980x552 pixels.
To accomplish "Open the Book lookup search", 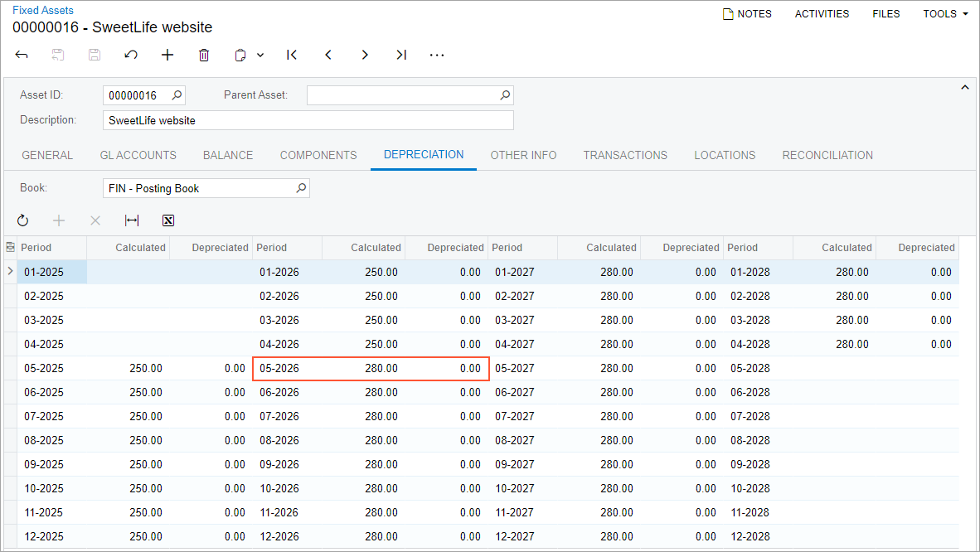I will 301,188.
